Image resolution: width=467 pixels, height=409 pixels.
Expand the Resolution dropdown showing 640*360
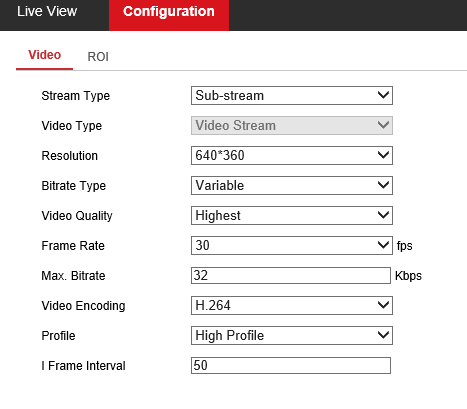point(292,156)
